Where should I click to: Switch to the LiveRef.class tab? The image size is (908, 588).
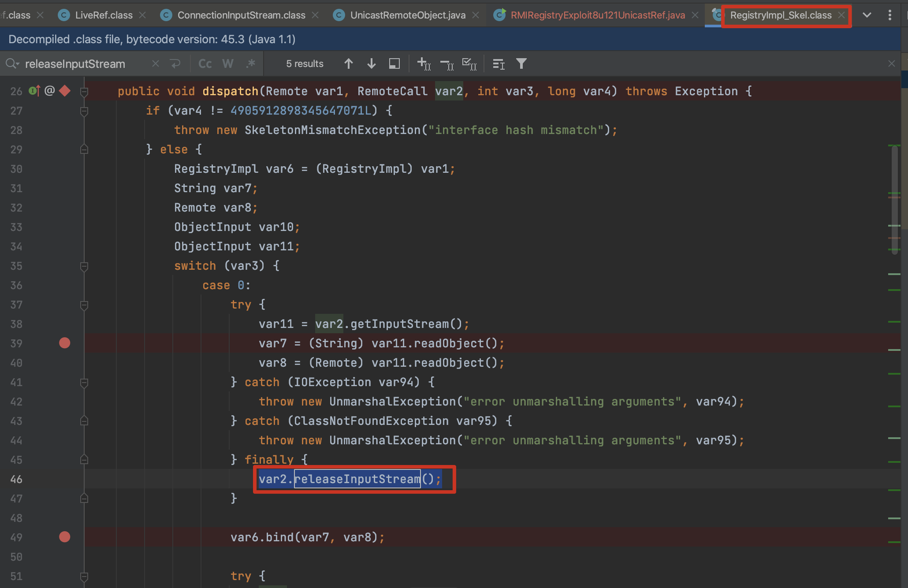(x=104, y=15)
